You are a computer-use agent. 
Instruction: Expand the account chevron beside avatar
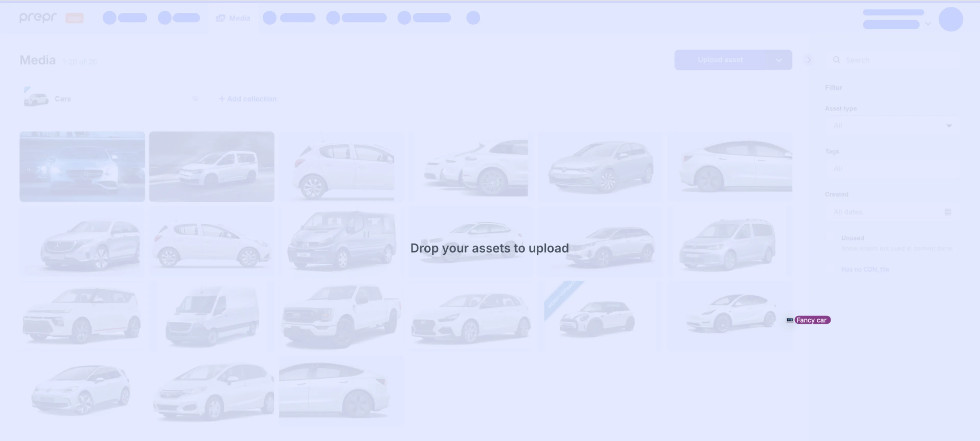click(928, 23)
